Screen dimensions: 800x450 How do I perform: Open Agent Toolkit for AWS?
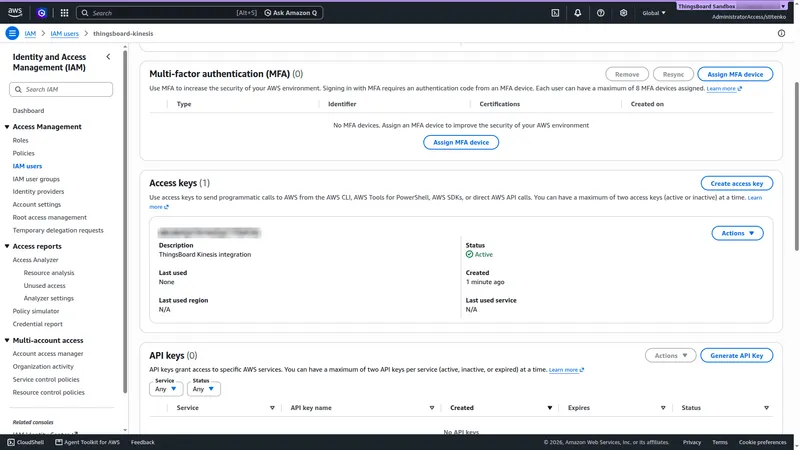87,442
